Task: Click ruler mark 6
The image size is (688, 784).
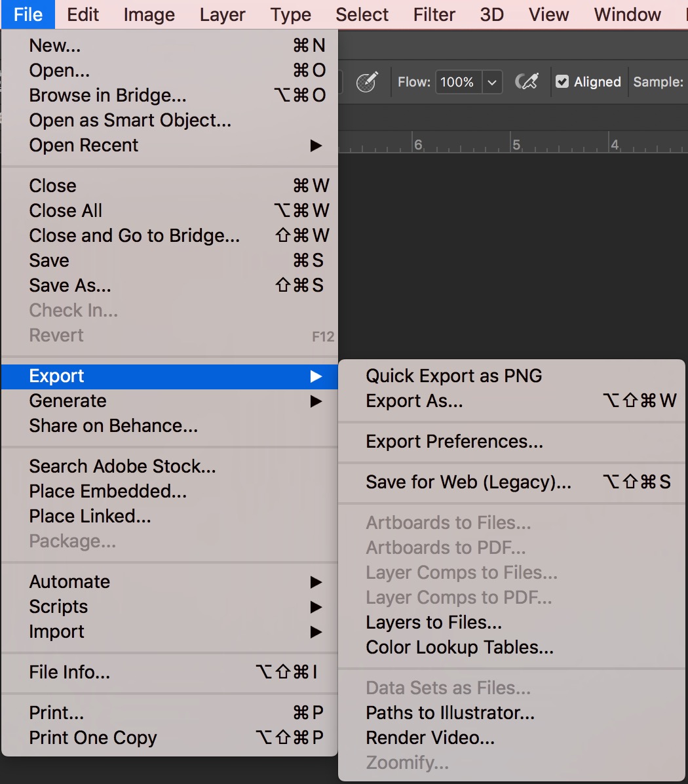Action: coord(418,145)
